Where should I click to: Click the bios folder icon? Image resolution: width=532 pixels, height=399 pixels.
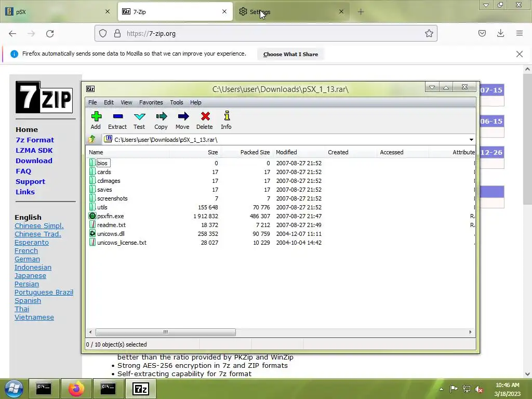click(x=92, y=163)
